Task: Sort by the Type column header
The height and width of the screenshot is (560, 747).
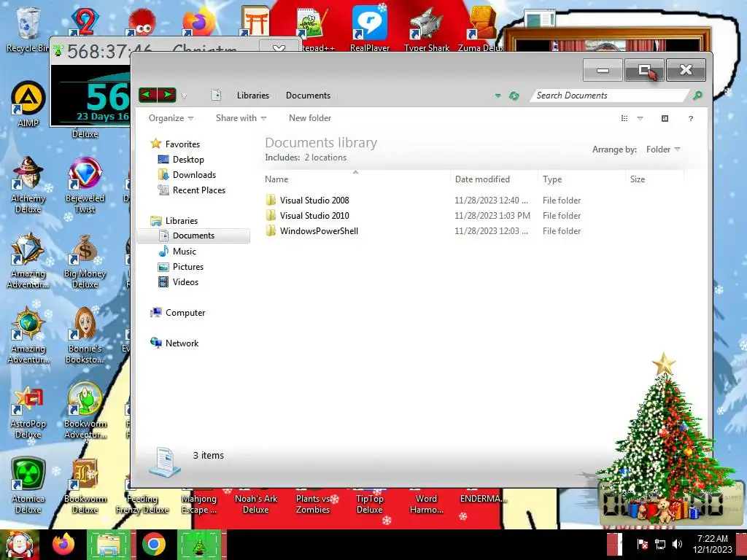Action: [x=581, y=179]
